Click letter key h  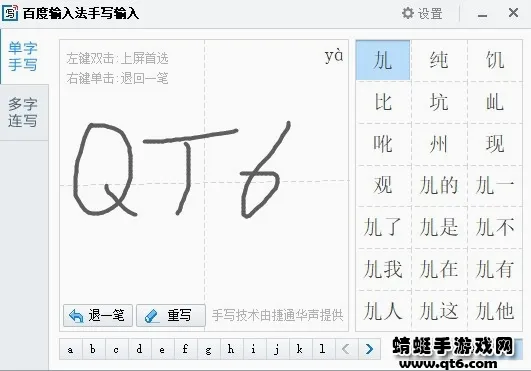[232, 349]
